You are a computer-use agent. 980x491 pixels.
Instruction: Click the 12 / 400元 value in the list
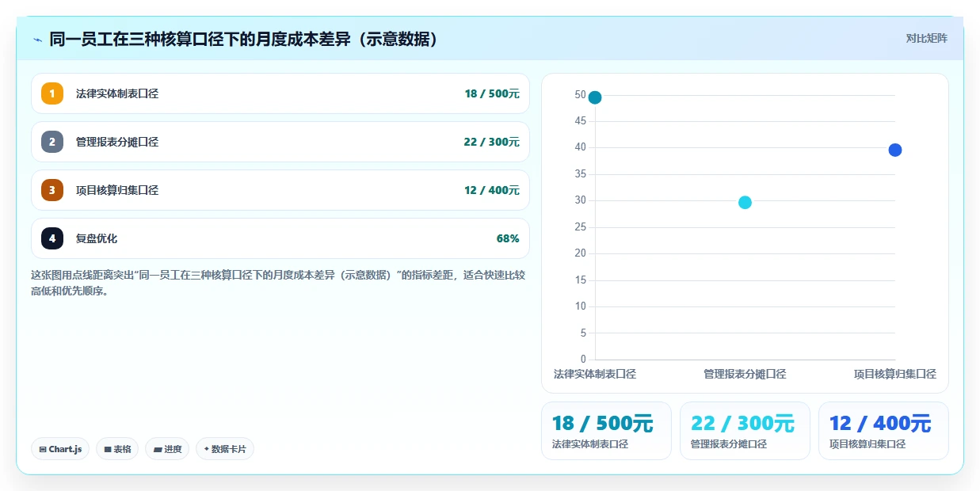492,190
